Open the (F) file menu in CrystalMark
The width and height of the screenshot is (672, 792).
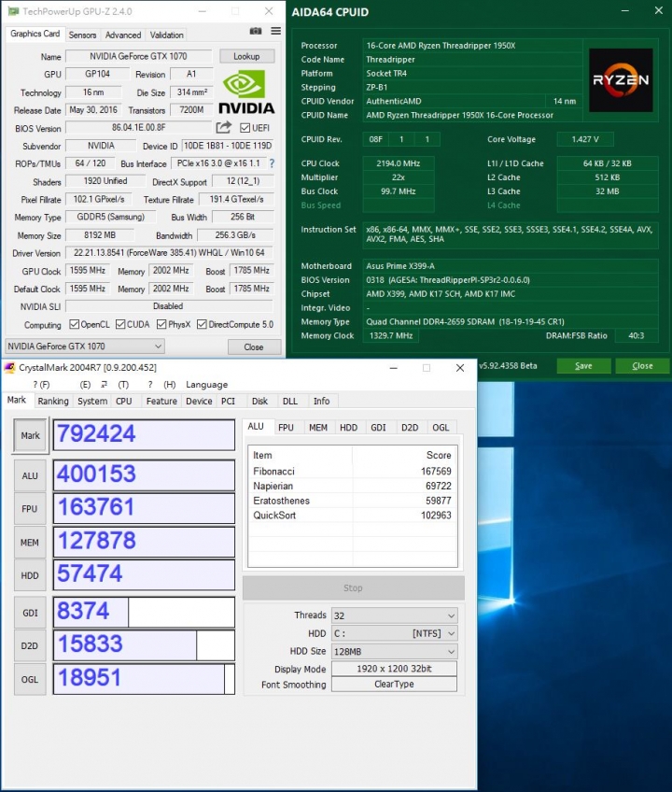[x=41, y=385]
